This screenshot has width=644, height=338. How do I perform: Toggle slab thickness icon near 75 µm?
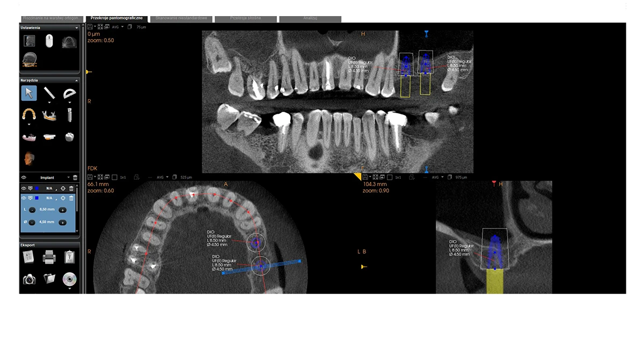pos(129,27)
